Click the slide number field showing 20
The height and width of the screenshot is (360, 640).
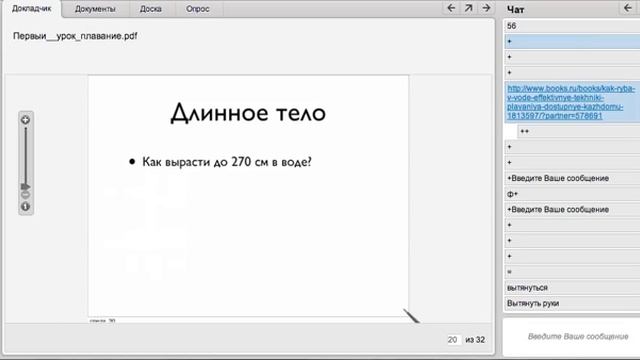[x=453, y=340]
